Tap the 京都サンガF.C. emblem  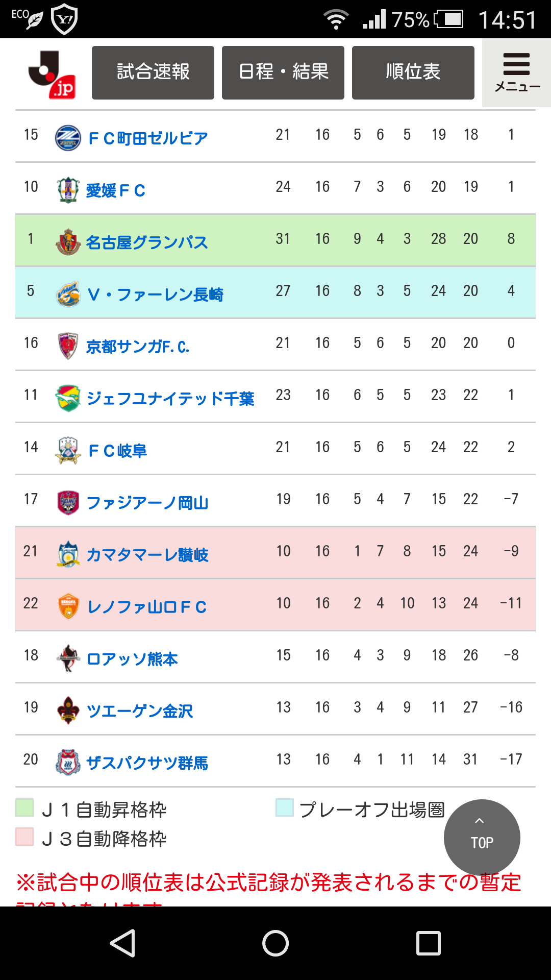pos(68,346)
